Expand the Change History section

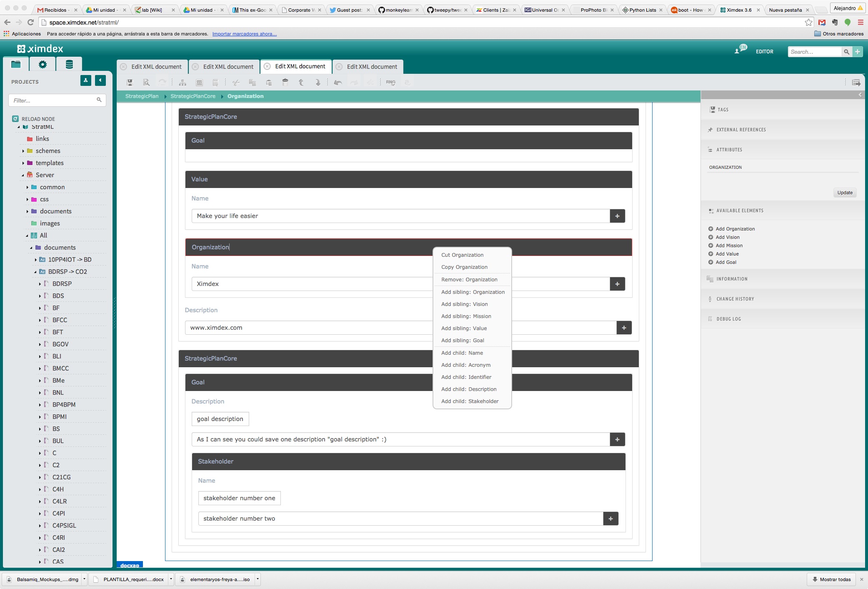735,299
